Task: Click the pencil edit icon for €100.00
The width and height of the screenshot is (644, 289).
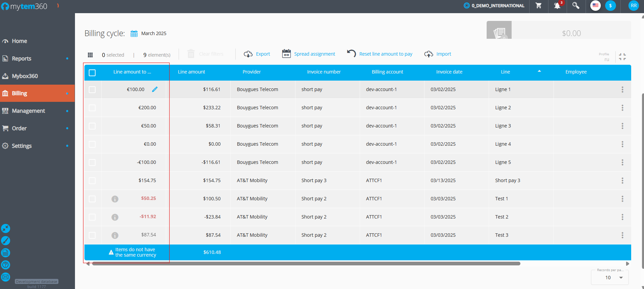Action: (x=155, y=89)
